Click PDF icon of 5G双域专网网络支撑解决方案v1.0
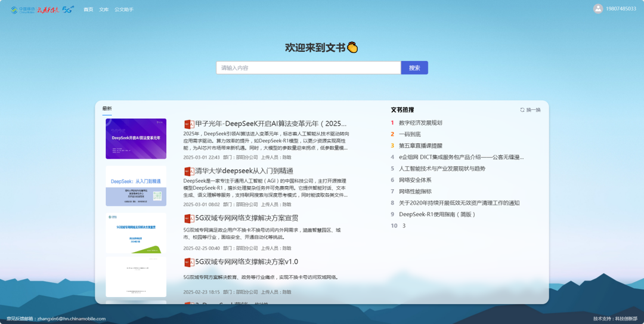Screen dimensions: 644x324 (x=189, y=263)
